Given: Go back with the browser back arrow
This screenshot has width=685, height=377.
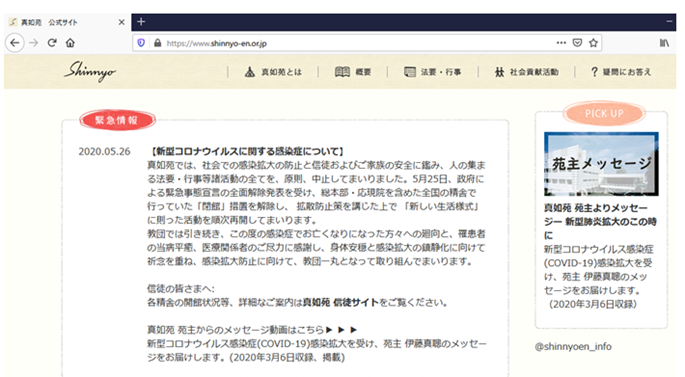Looking at the screenshot, I should (15, 43).
